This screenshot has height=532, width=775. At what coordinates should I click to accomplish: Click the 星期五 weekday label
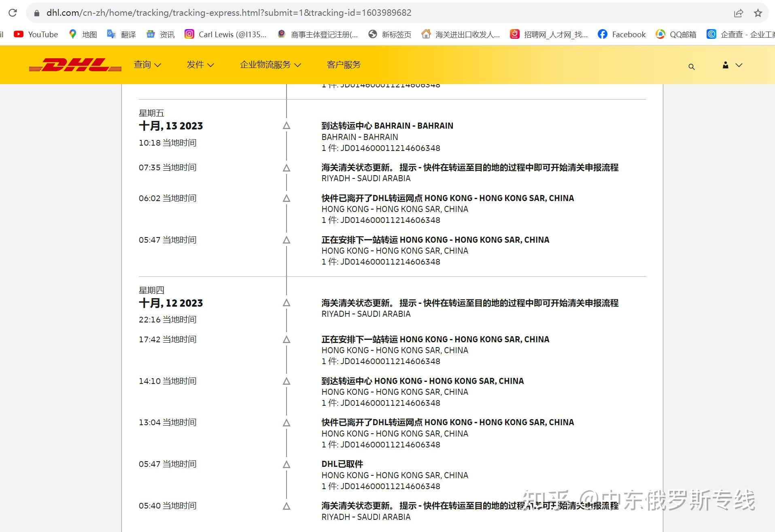tap(151, 113)
